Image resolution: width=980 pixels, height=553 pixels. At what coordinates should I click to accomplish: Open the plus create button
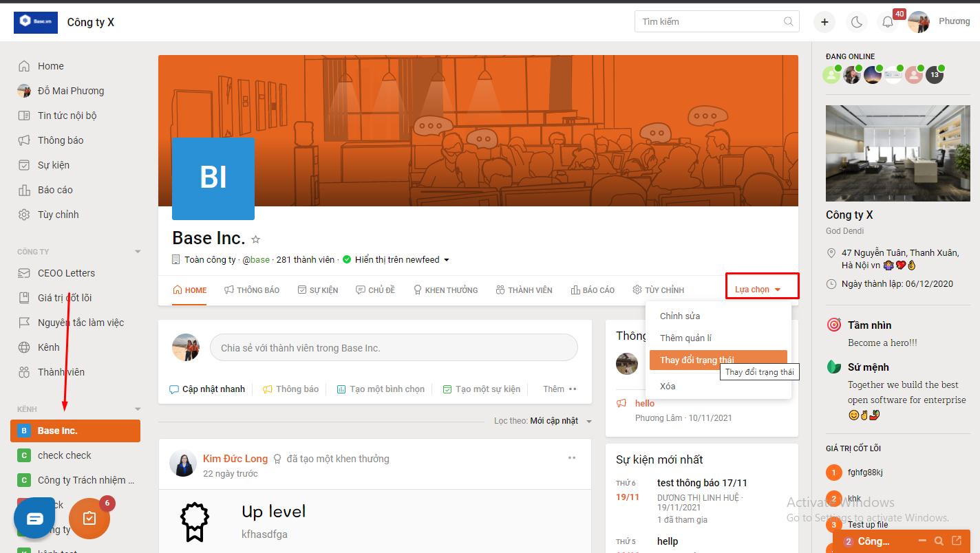(824, 22)
